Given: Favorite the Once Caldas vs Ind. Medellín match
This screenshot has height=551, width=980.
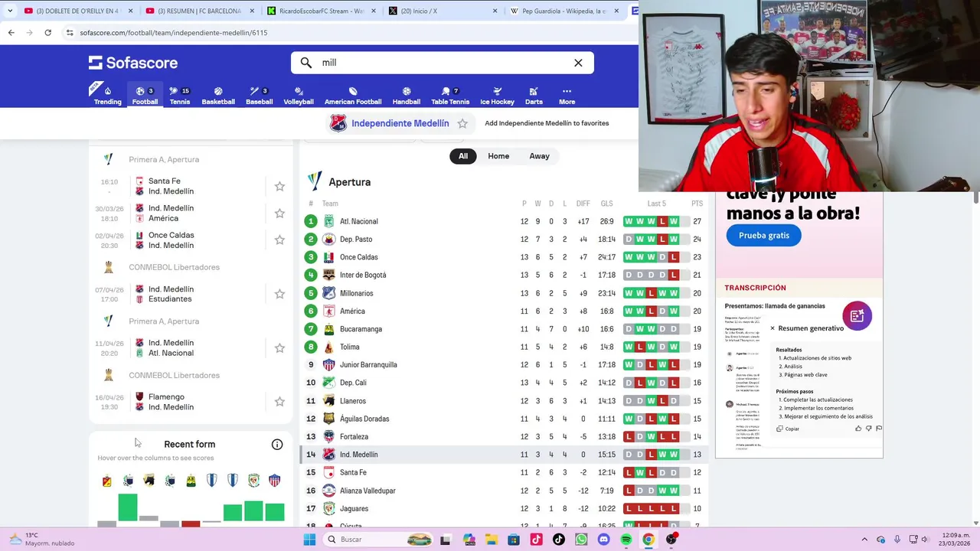Looking at the screenshot, I should click(x=279, y=240).
